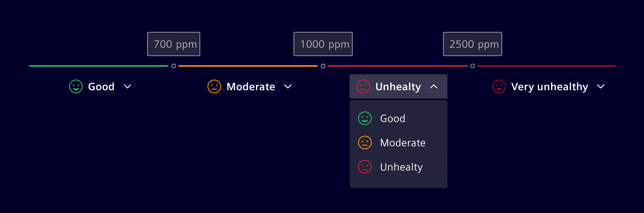The image size is (644, 213).
Task: Click the red sad face icon in the dropdown list
Action: point(365,167)
